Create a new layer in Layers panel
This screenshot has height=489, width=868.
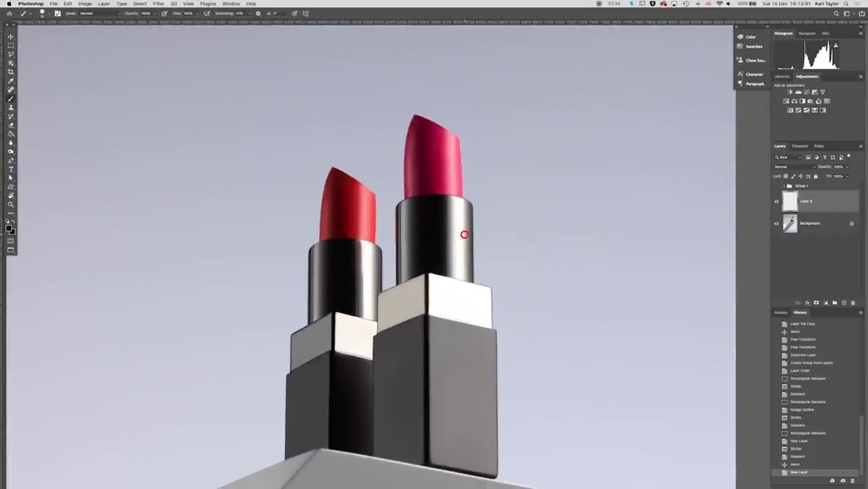click(844, 303)
